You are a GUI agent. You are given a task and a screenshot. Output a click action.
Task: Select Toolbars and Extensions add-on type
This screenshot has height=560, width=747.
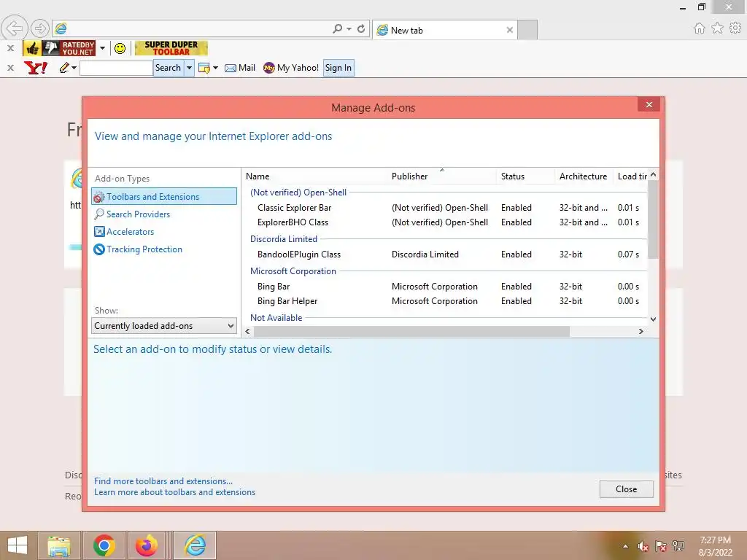[164, 197]
